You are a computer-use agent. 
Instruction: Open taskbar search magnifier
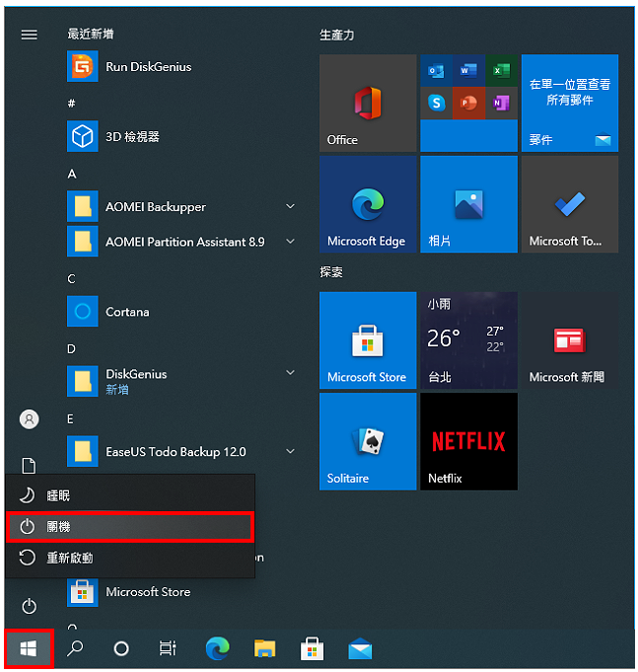coord(75,648)
